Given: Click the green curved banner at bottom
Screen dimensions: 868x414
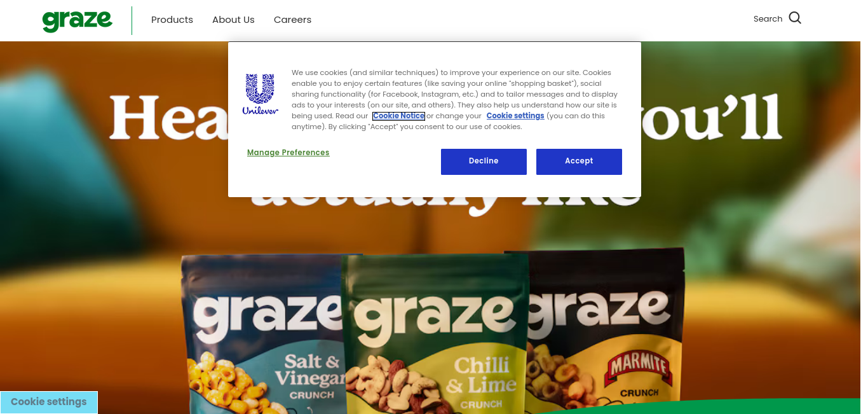Looking at the screenshot, I should 731,407.
